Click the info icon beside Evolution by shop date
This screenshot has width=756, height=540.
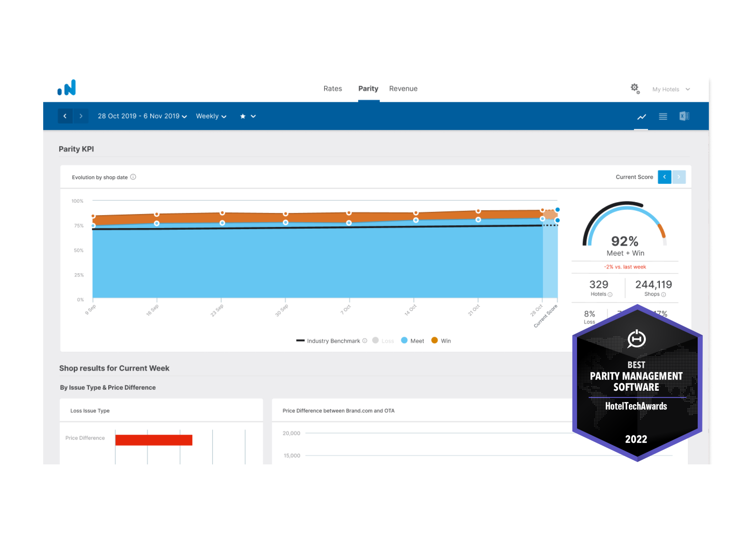click(133, 177)
